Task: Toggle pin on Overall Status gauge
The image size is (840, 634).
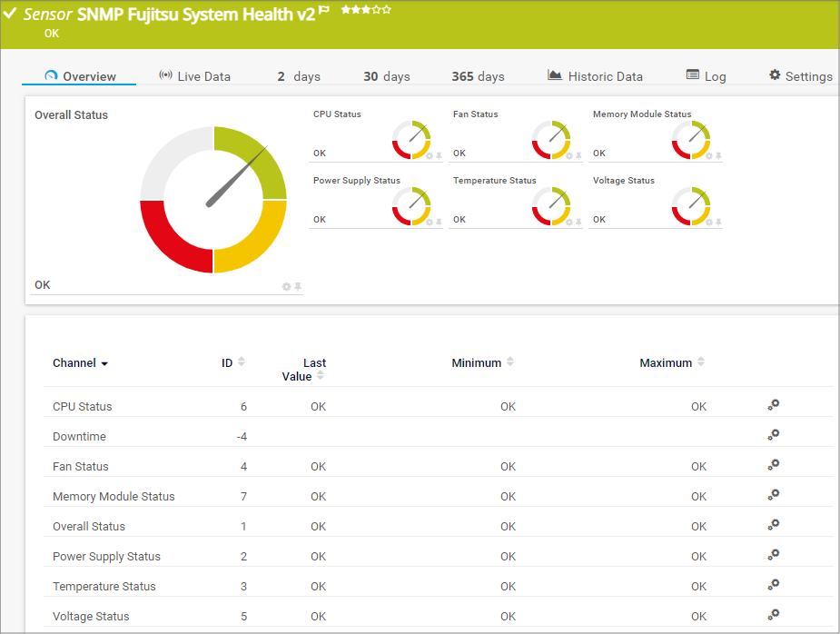Action: (298, 287)
